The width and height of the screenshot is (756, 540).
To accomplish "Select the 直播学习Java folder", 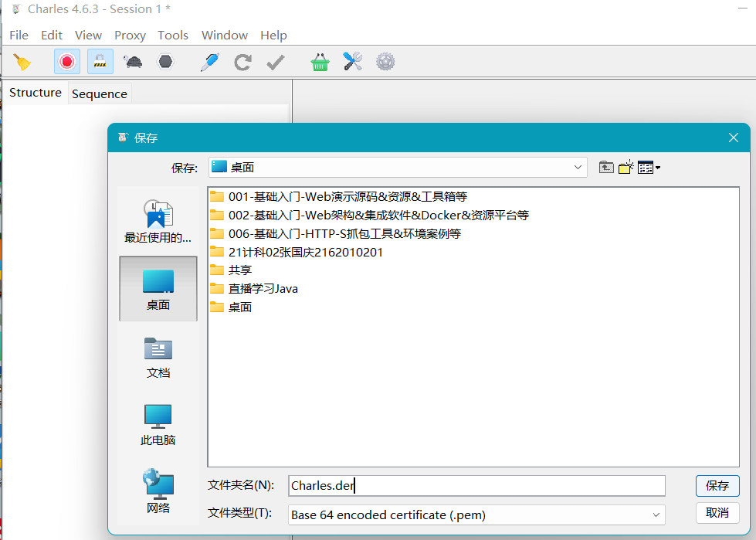I will 254,288.
